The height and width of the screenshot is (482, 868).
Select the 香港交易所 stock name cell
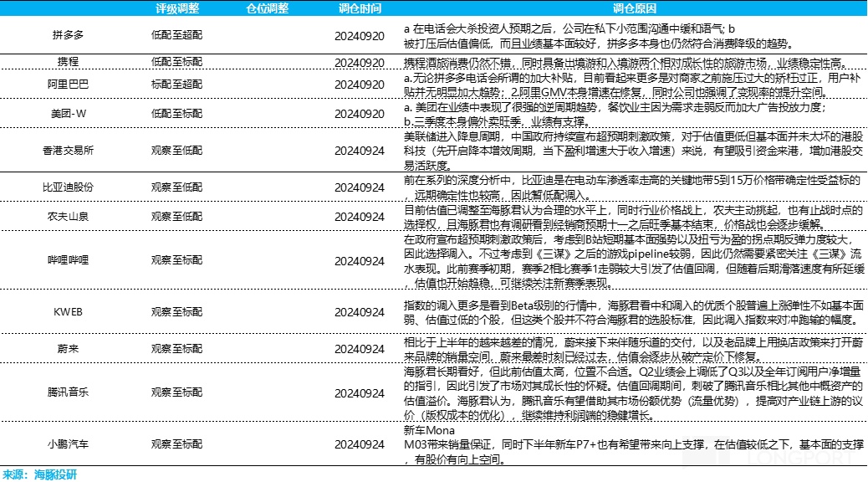coord(68,150)
